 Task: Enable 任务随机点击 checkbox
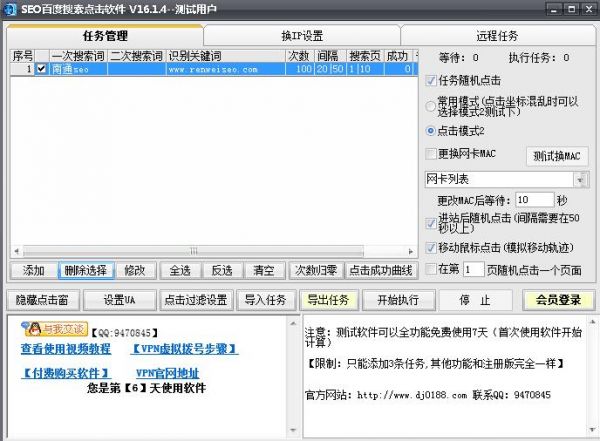click(x=431, y=80)
